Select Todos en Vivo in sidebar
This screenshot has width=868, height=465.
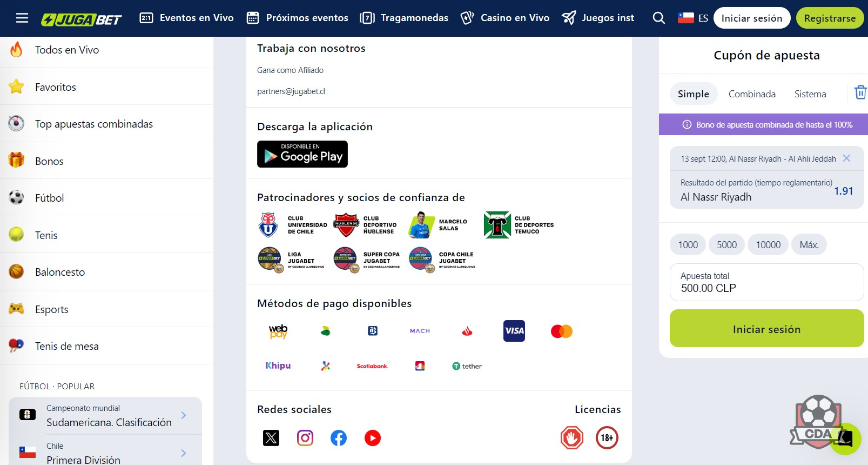(107, 50)
